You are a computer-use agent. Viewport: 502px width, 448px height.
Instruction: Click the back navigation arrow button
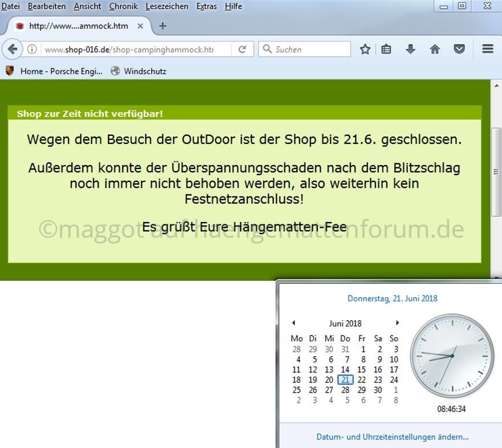(13, 49)
